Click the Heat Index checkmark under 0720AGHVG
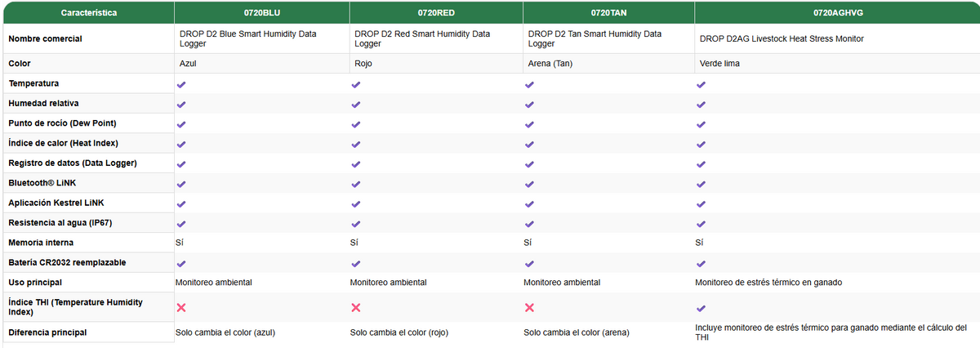Viewport: 980px width, 348px height. (701, 144)
